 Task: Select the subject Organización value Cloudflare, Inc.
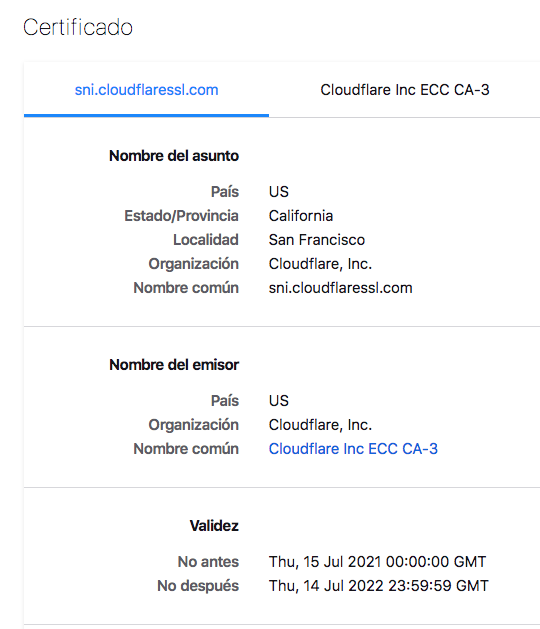pos(320,264)
